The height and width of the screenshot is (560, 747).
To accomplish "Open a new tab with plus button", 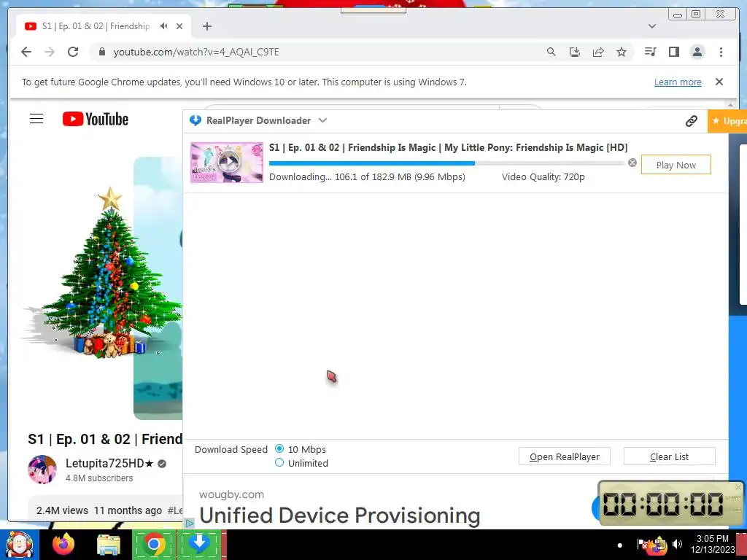I will click(x=206, y=26).
